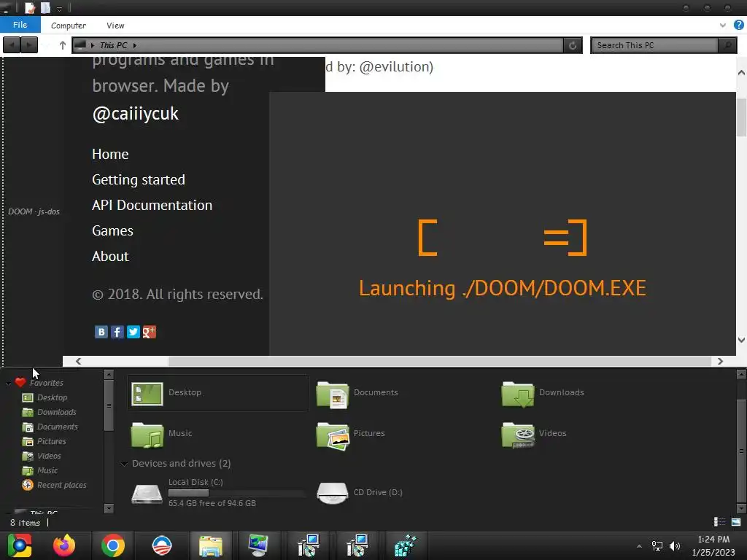Click navigation pane scroll up arrow

point(109,375)
